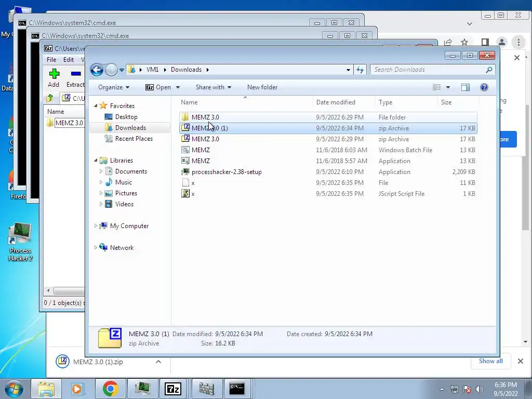Click the address bar refresh button

[x=360, y=70]
